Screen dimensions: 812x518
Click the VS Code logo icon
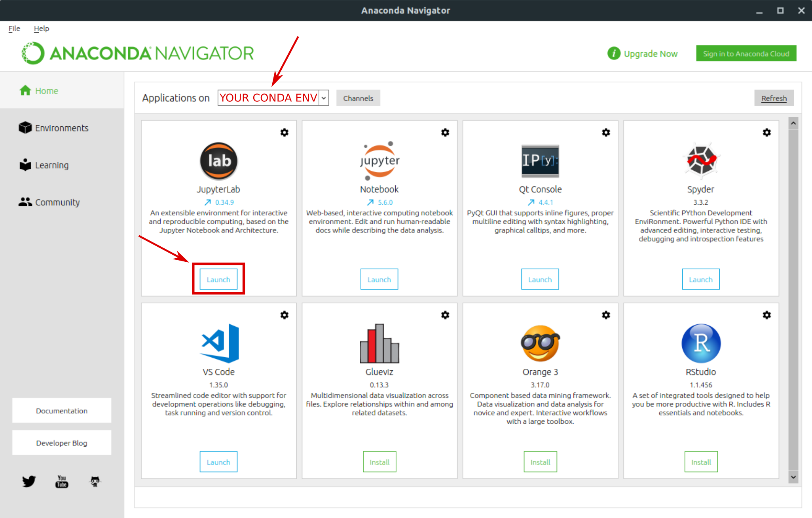tap(220, 343)
